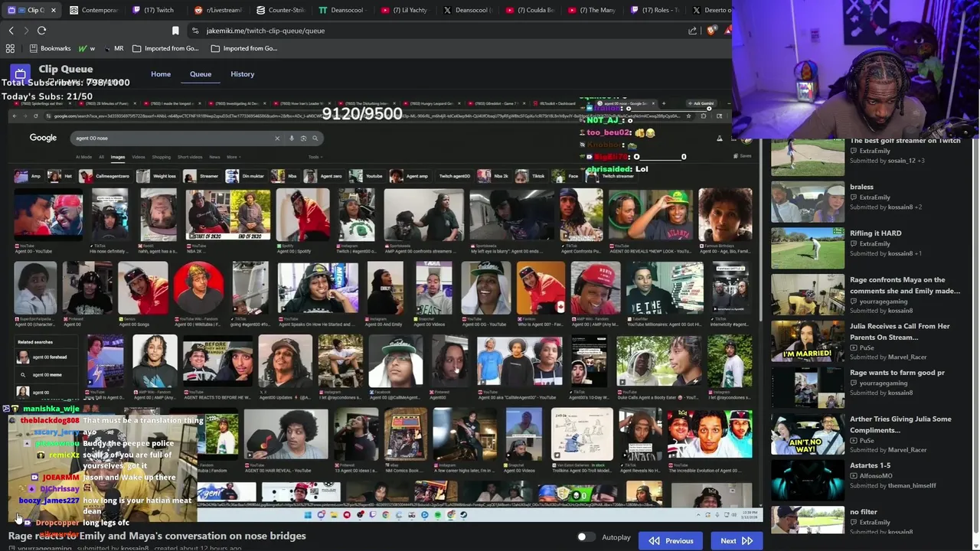Click the 'AIN'T NO WAY!' clip thumbnail

[x=808, y=433]
